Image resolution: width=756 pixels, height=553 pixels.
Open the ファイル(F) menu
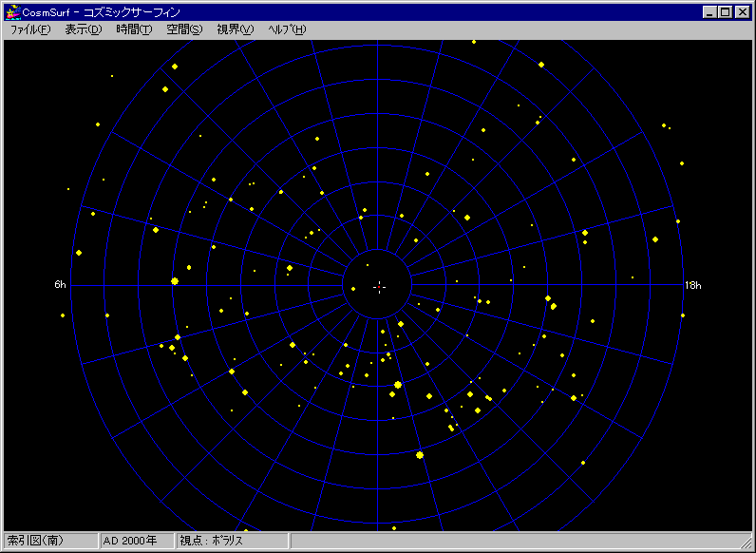coord(30,29)
